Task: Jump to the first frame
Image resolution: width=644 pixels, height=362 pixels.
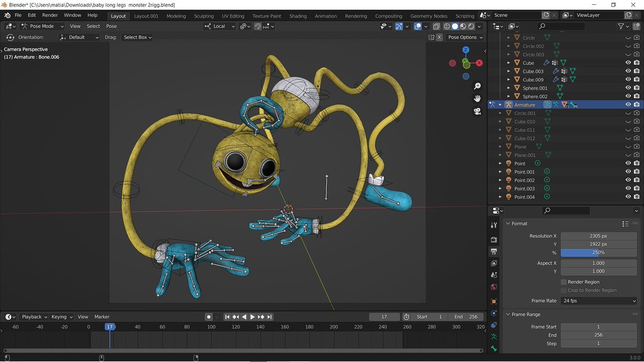Action: coord(228,317)
